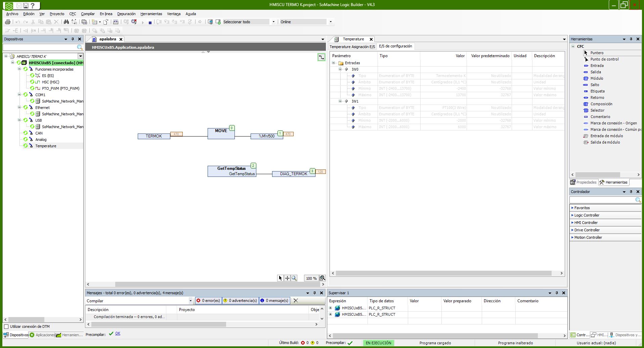This screenshot has height=348, width=644.
Task: Open the Find binoculars tool
Action: click(66, 22)
